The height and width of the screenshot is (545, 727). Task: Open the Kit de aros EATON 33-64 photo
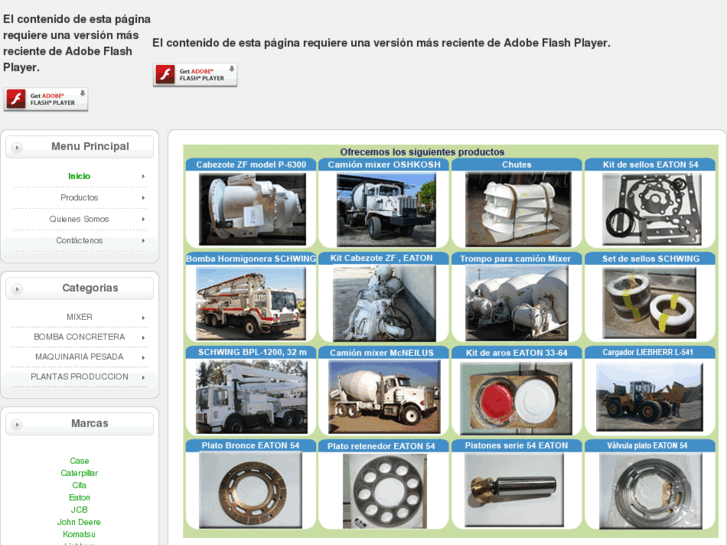point(516,398)
